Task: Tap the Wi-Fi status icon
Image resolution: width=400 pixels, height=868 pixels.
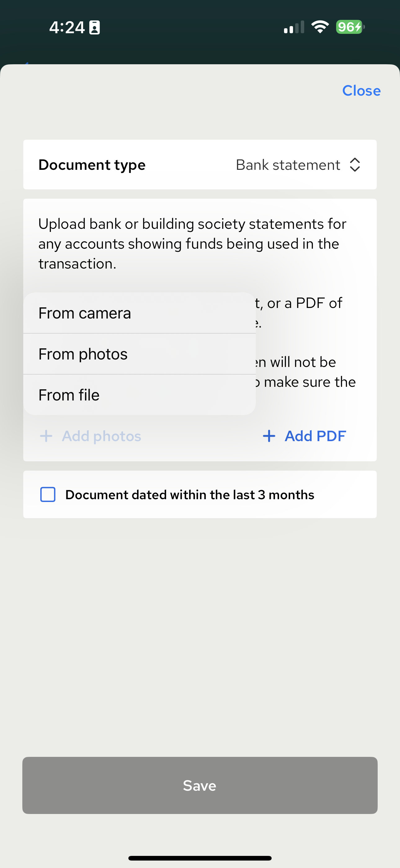Action: coord(320,27)
